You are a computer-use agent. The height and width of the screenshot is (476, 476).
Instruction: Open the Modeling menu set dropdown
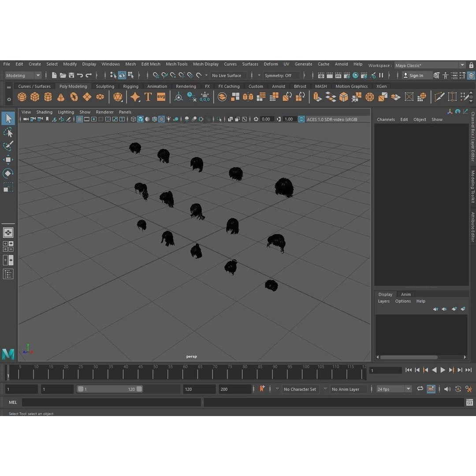click(23, 75)
